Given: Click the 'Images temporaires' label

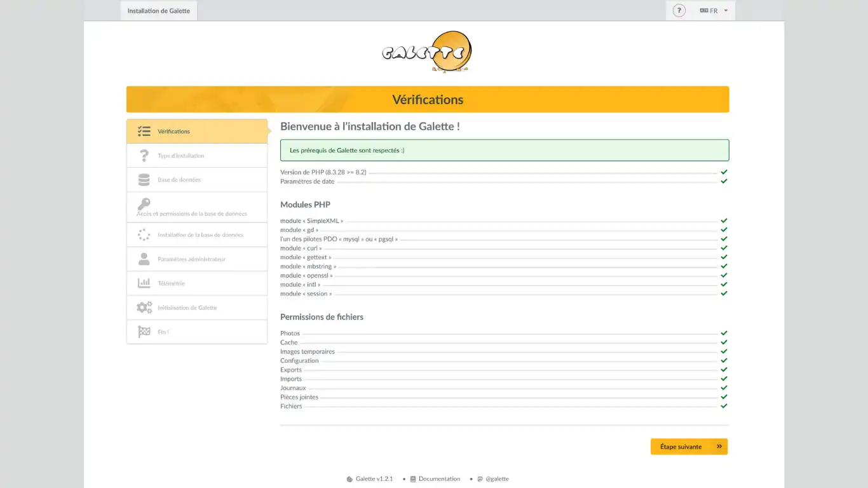Looking at the screenshot, I should (x=308, y=351).
